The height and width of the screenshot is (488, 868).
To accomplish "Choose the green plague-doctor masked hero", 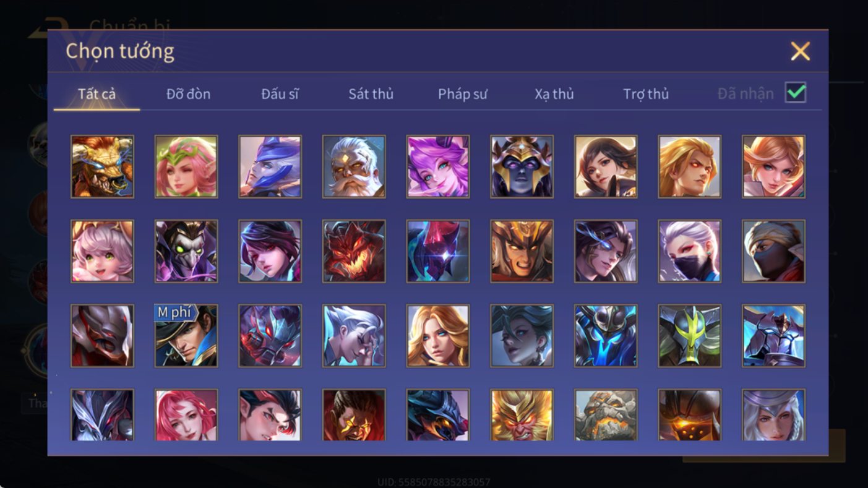I will click(x=186, y=252).
